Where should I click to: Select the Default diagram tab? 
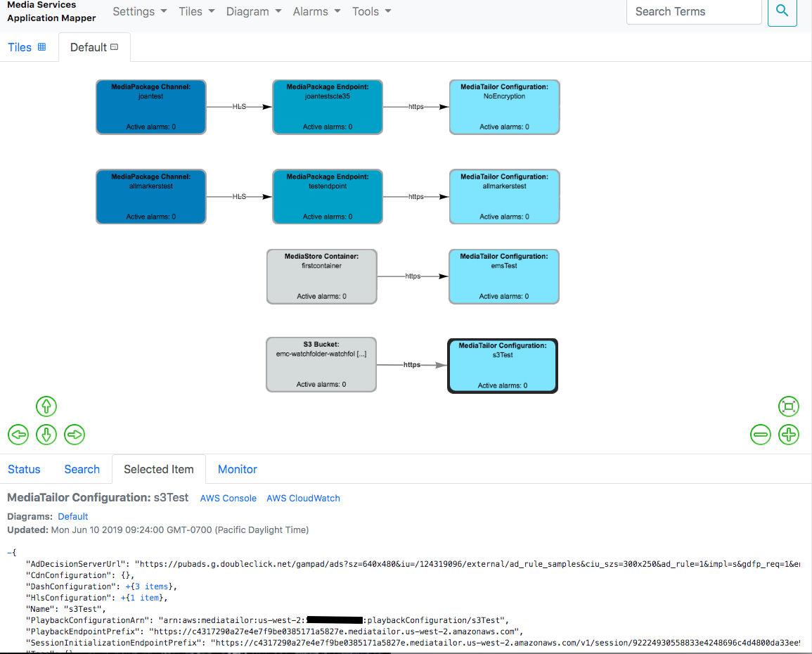coord(94,47)
